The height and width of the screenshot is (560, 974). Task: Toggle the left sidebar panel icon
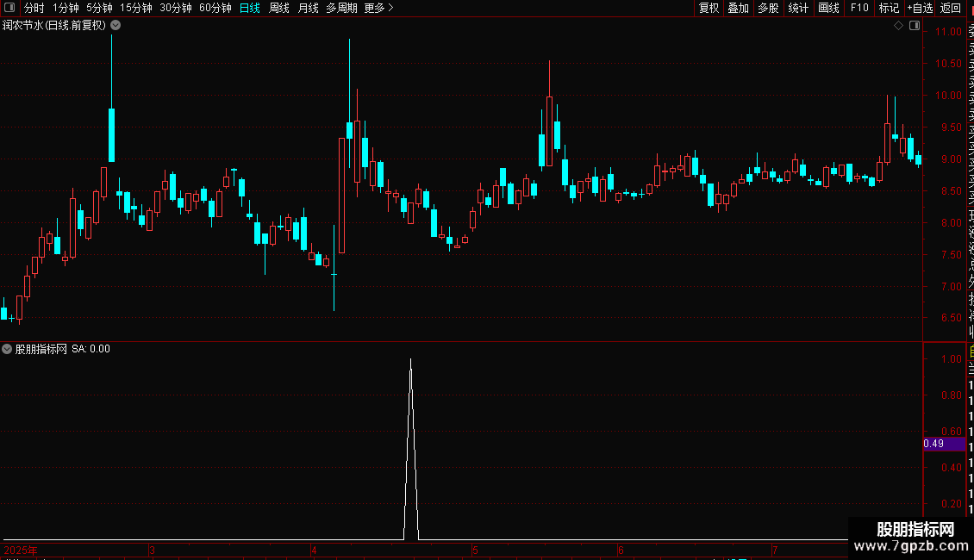point(9,8)
